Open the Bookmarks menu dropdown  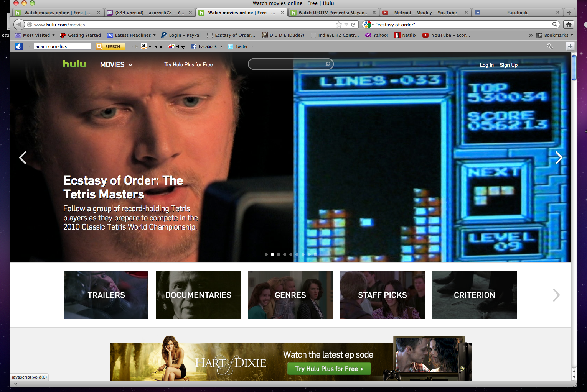click(555, 35)
